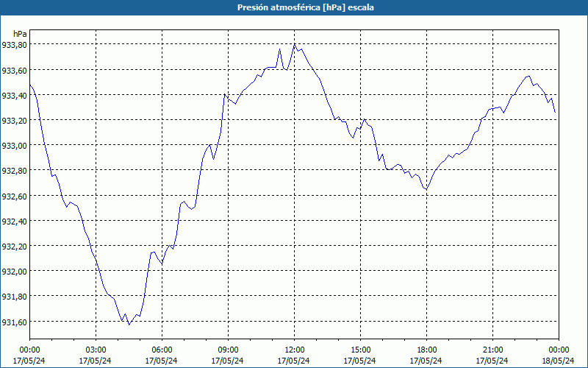Click the pressure minimum point near 04:30
Image resolution: width=588 pixels, height=368 pixels.
pyautogui.click(x=129, y=325)
